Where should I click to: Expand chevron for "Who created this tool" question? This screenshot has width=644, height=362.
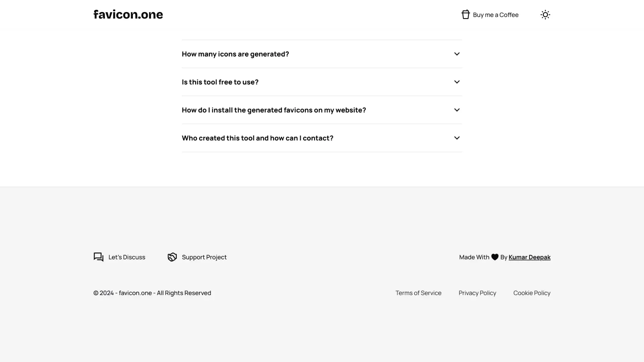pyautogui.click(x=457, y=138)
